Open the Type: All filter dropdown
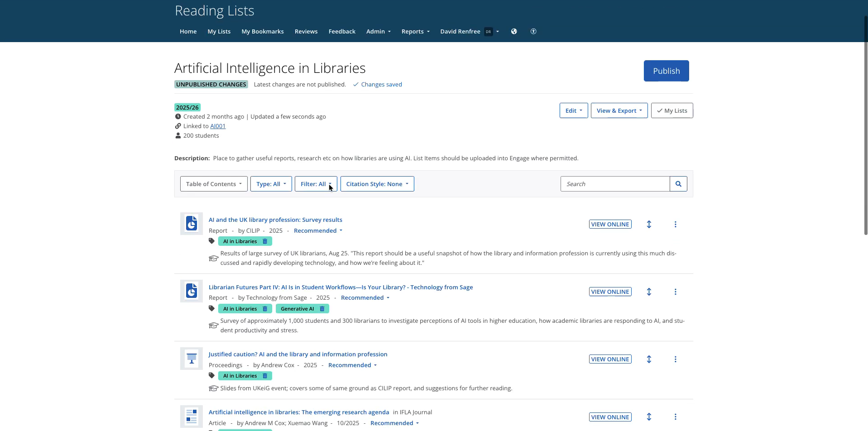Image resolution: width=868 pixels, height=431 pixels. (x=271, y=184)
